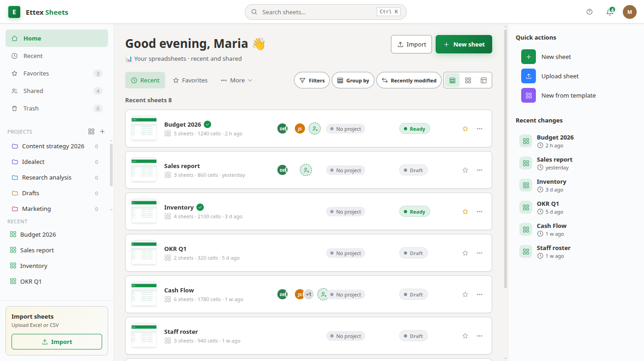Open more options for OKR Q1

(x=480, y=253)
